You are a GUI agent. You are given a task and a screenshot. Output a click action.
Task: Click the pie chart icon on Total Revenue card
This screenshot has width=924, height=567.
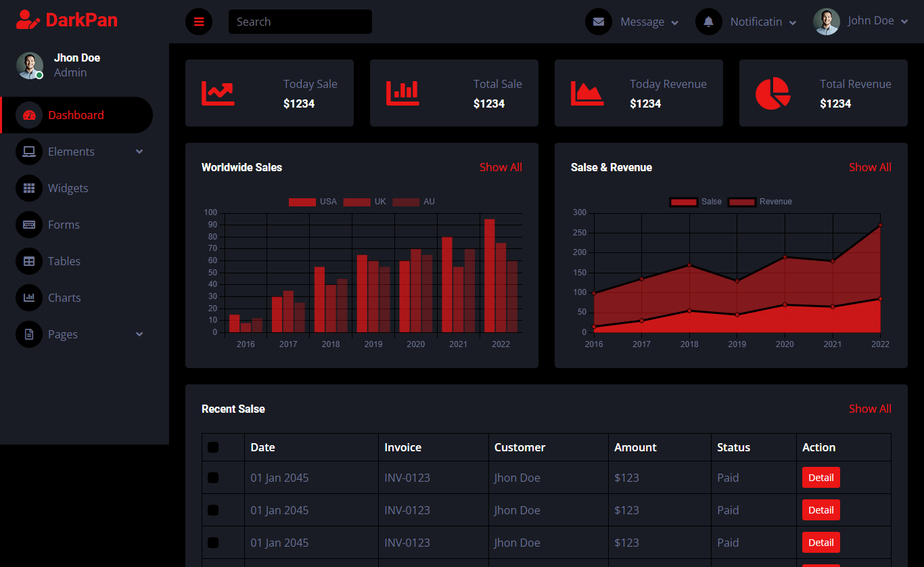coord(773,93)
